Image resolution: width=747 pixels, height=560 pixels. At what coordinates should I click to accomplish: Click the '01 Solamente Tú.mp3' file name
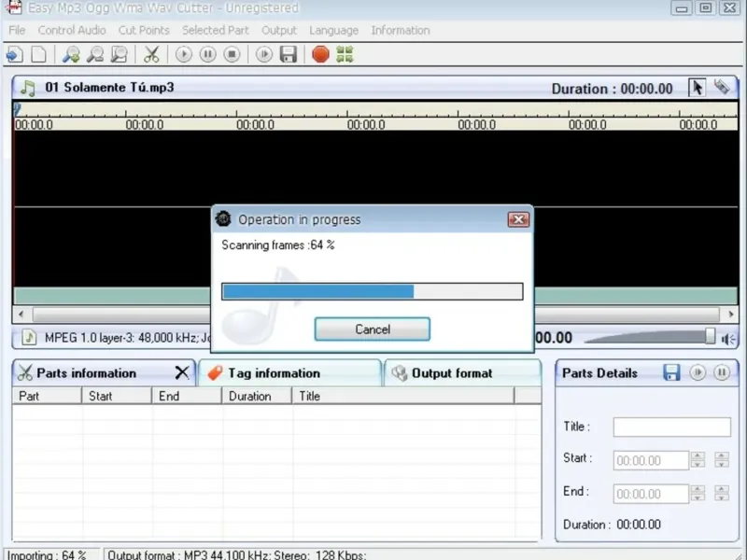[109, 88]
